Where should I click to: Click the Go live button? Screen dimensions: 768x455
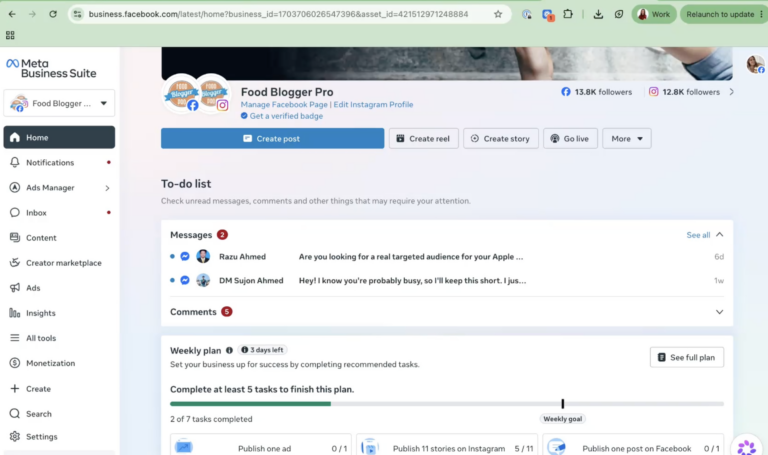tap(570, 139)
